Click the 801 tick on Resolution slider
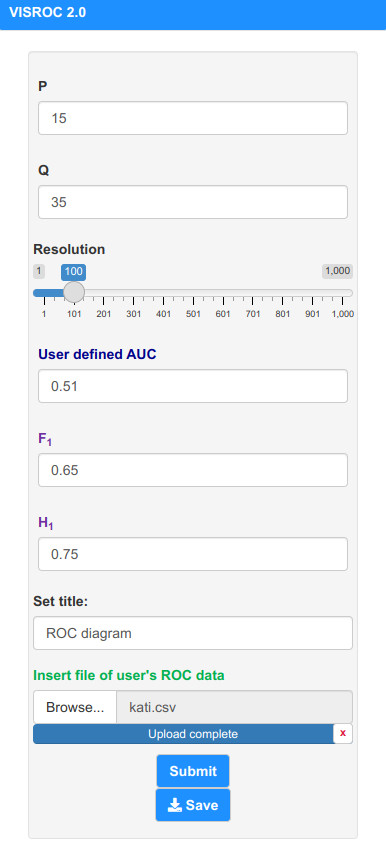 282,314
